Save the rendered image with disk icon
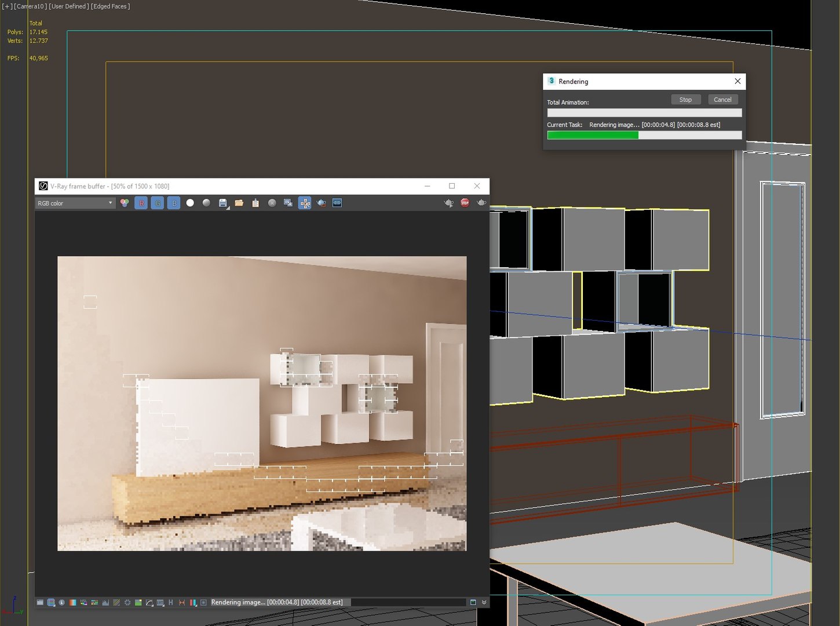 (223, 203)
